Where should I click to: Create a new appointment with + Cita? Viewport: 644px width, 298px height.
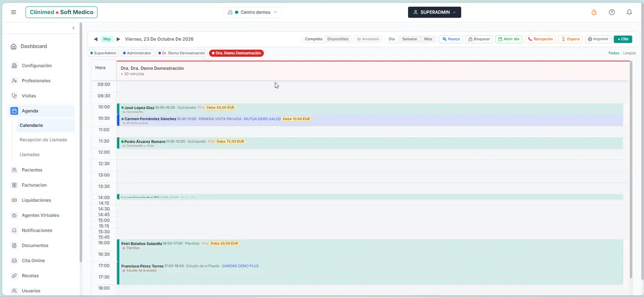click(623, 39)
